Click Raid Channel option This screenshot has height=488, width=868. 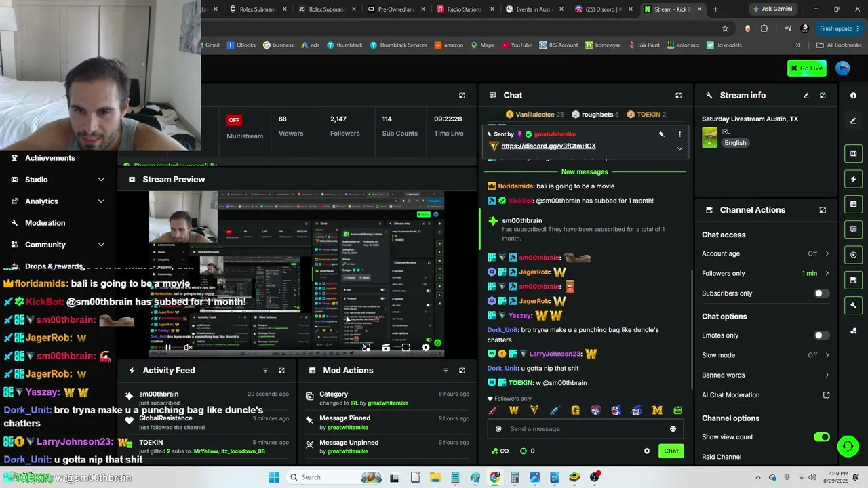[x=722, y=457]
